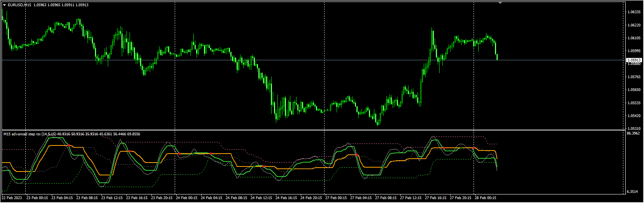Click the 1.05420 price scale label
644x203 pixels.
[x=634, y=116]
